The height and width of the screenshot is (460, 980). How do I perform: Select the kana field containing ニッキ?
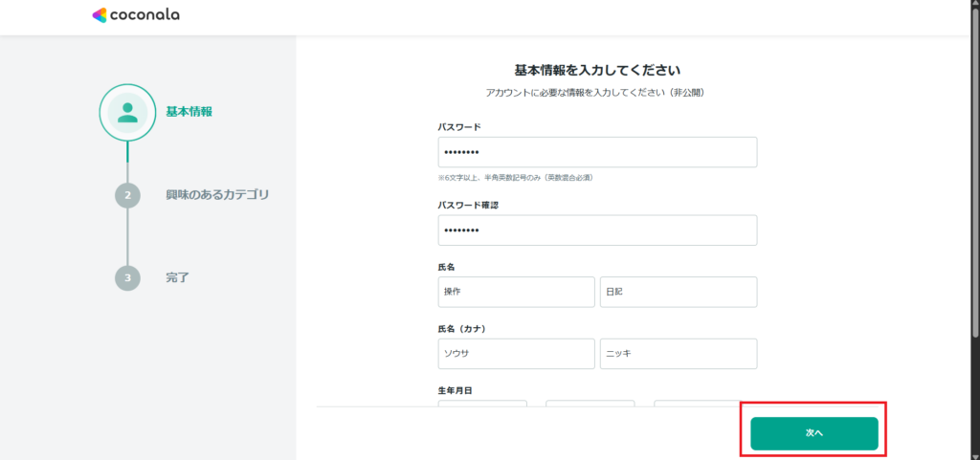pos(679,354)
